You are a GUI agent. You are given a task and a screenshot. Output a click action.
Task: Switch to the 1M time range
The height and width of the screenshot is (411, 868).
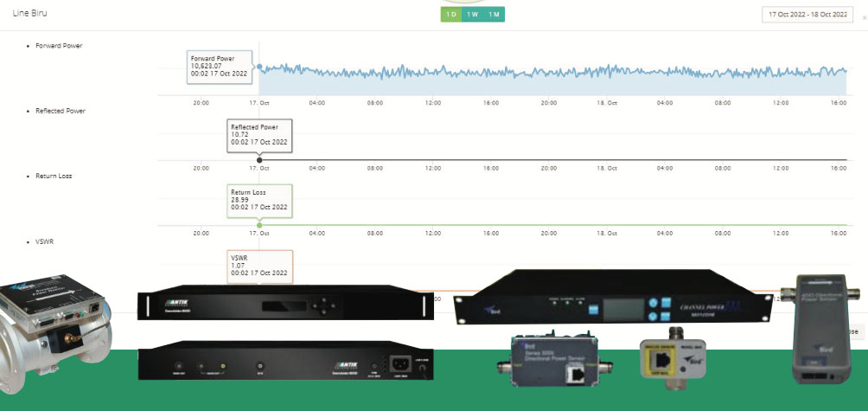(x=494, y=15)
